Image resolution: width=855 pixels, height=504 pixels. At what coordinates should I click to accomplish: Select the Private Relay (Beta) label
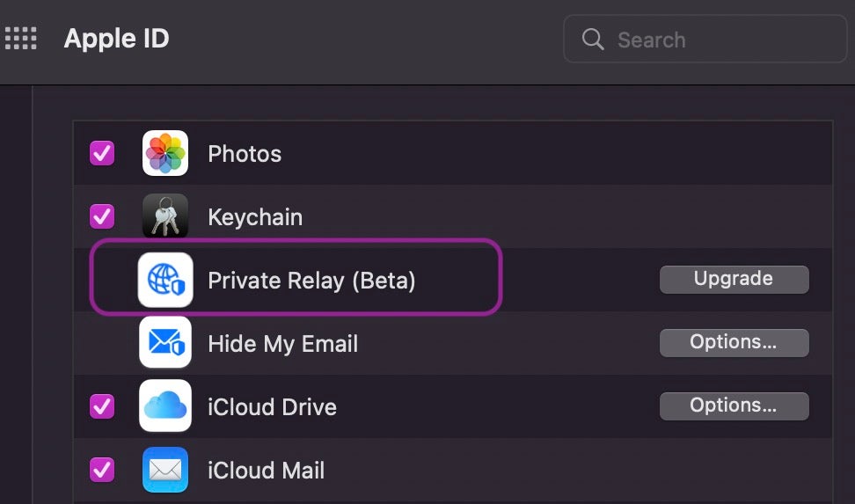(311, 281)
